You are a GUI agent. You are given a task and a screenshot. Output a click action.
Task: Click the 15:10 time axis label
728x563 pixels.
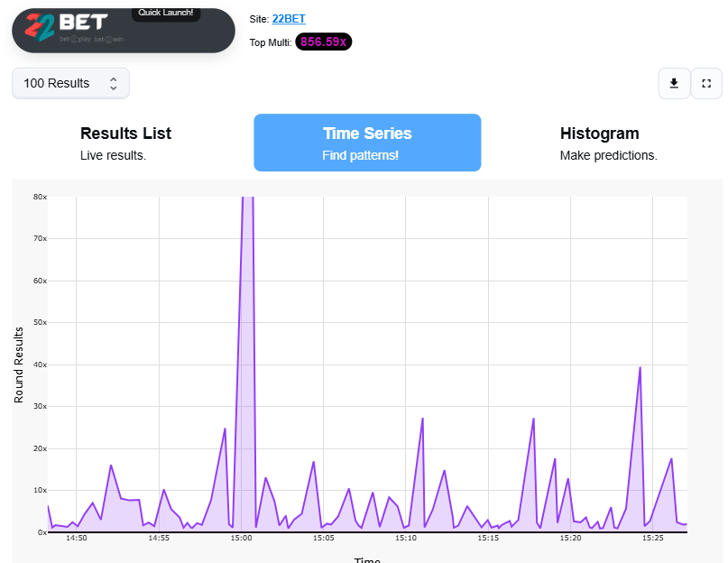406,538
